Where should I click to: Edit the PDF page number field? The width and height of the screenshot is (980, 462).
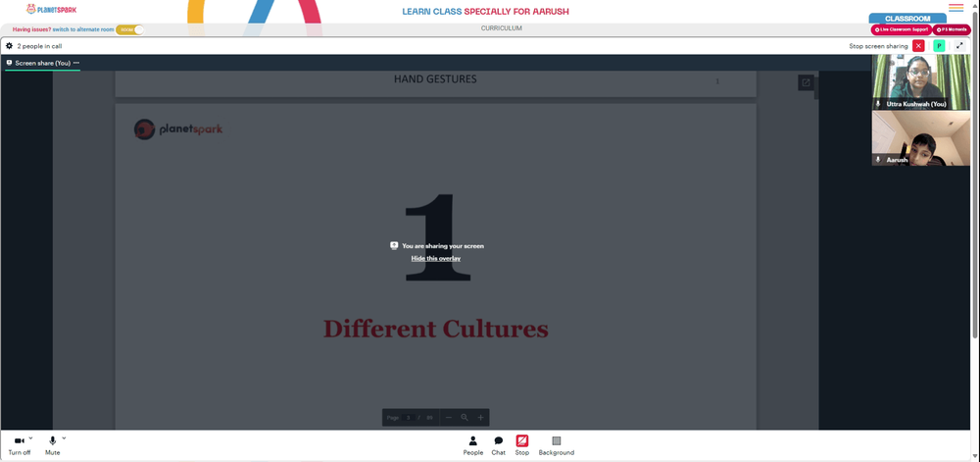pos(410,418)
